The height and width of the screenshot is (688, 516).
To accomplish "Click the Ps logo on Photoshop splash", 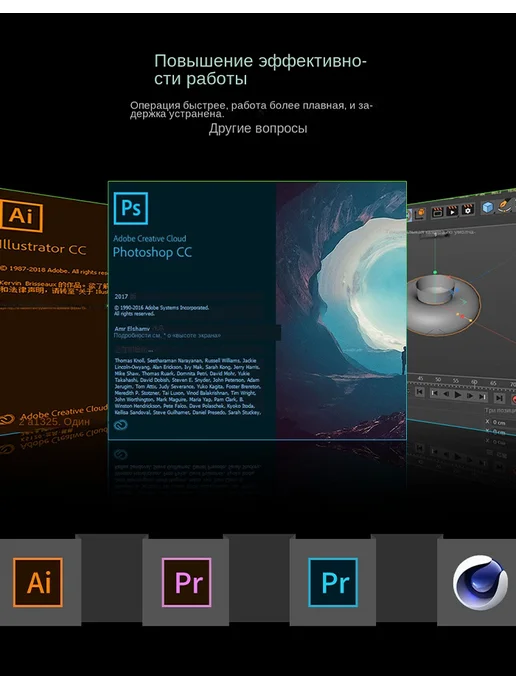I will [131, 208].
